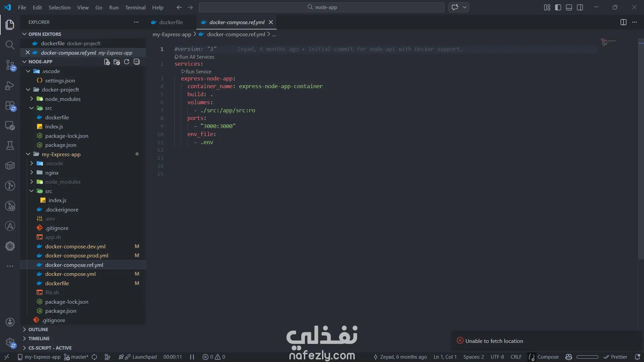The width and height of the screenshot is (644, 362).
Task: Split the editor to the right
Action: point(623,22)
